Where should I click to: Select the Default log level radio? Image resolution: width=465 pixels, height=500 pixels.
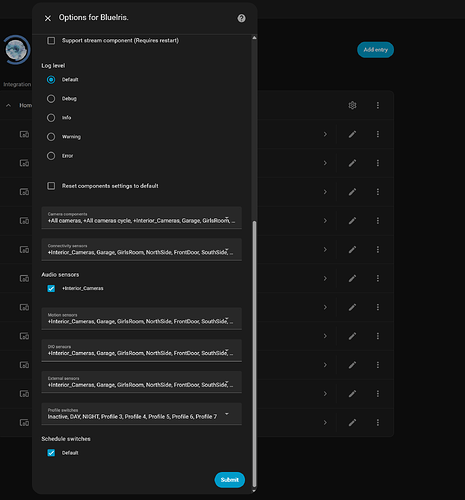[51, 80]
